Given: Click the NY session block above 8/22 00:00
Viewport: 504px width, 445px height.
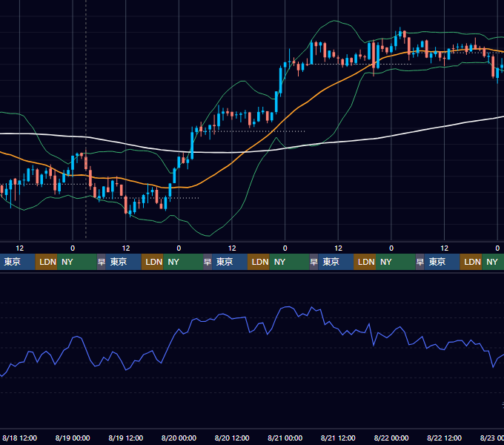Looking at the screenshot, I should point(396,262).
